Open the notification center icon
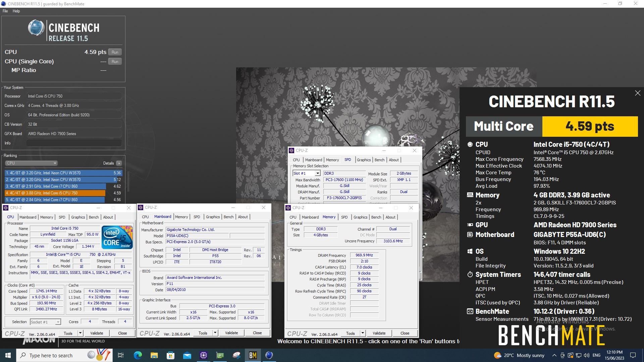Screen dimensions: 644x362 [633, 355]
